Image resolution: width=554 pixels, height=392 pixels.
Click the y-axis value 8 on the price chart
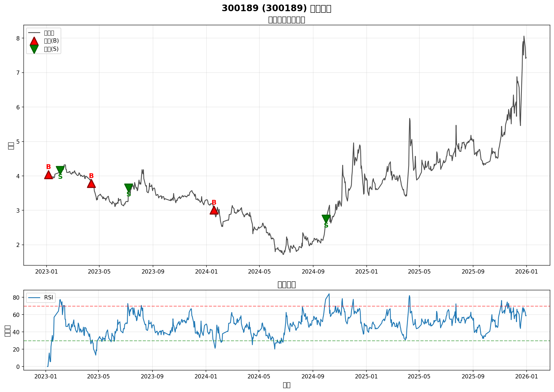tap(18, 38)
